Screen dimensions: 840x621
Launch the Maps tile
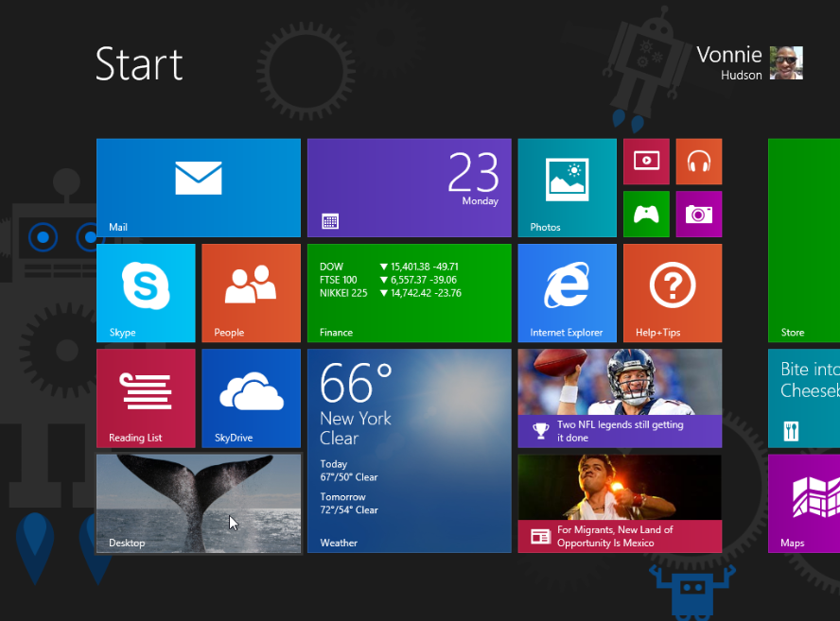(803, 503)
